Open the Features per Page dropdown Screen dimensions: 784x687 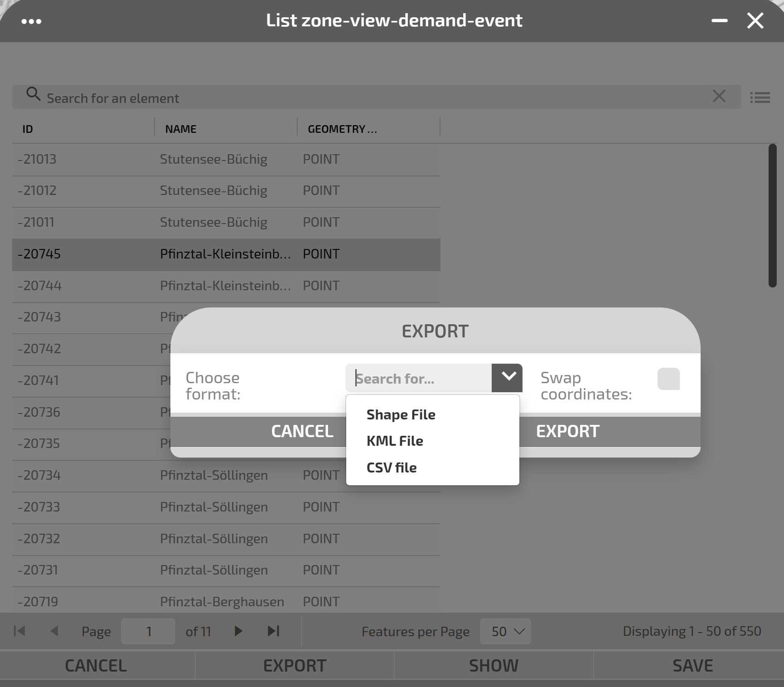pyautogui.click(x=505, y=631)
